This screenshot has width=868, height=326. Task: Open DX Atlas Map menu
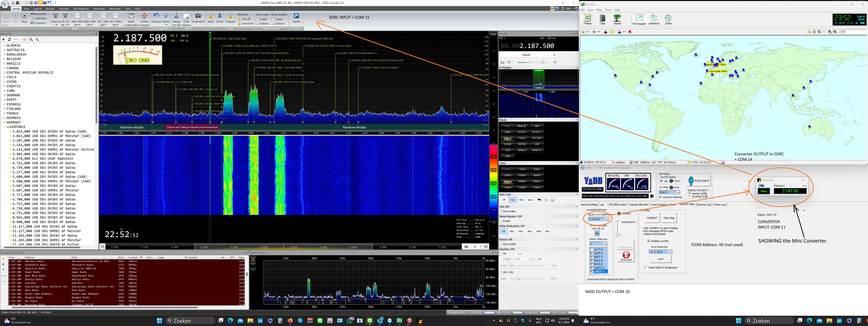599,10
